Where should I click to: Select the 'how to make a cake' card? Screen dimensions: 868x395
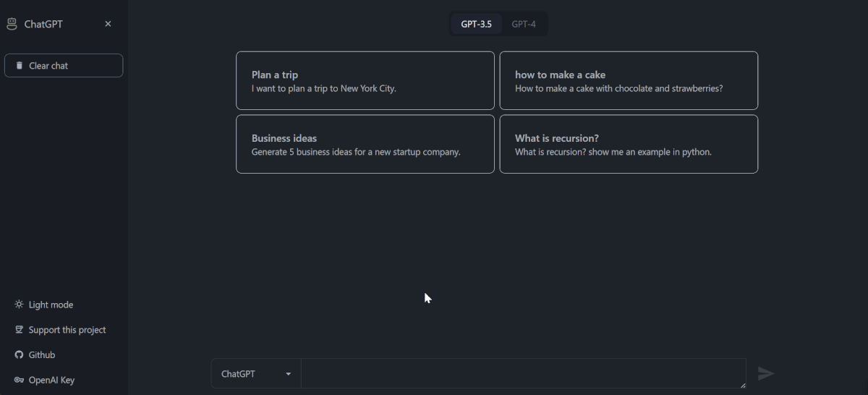(x=629, y=80)
